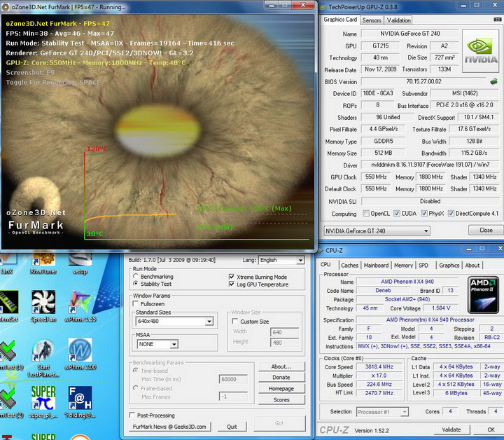This screenshot has height=440, width=504.
Task: Click the Scores button
Action: coord(281,400)
